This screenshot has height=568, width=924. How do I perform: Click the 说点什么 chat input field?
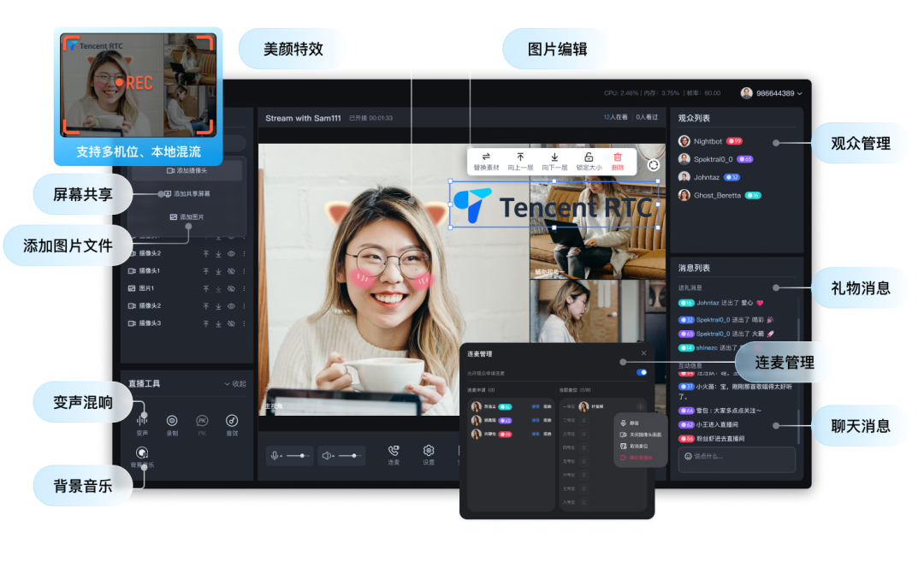[737, 459]
